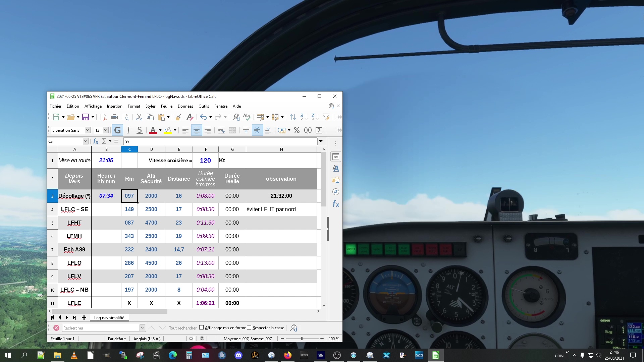Toggle bold (G) formatting button

pyautogui.click(x=117, y=130)
